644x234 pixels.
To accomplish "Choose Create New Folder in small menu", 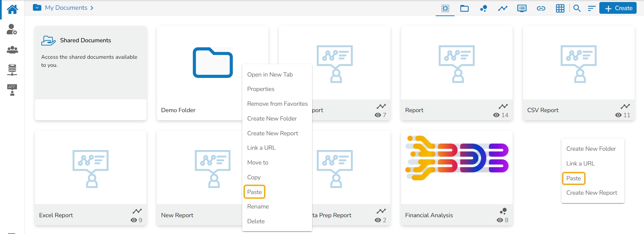I will click(x=591, y=149).
